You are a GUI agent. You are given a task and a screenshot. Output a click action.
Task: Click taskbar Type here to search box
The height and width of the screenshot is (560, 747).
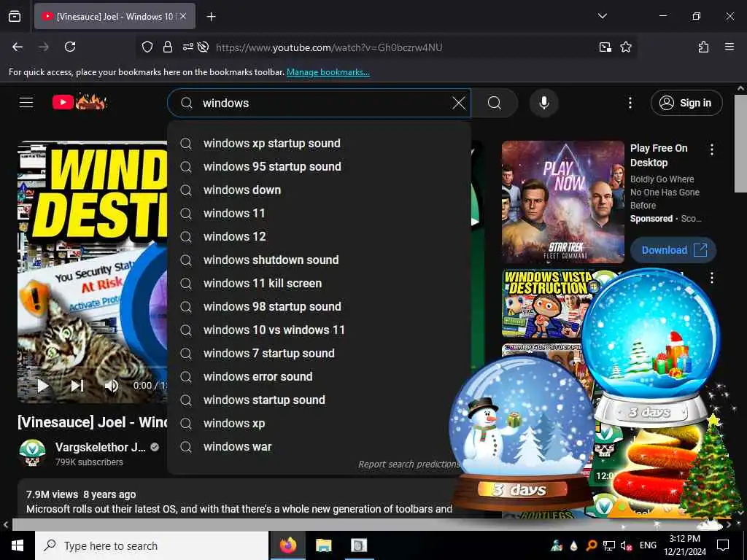coord(152,545)
